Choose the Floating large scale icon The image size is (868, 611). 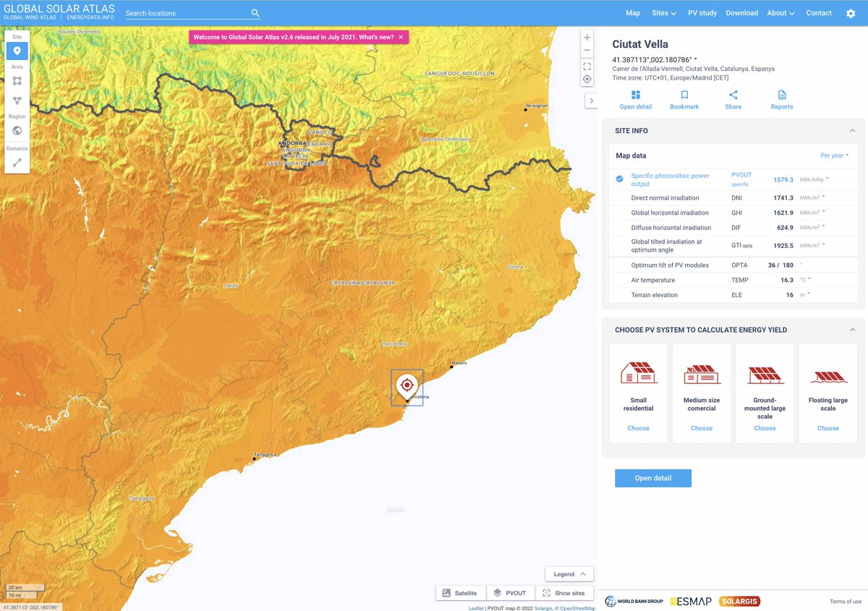[828, 377]
